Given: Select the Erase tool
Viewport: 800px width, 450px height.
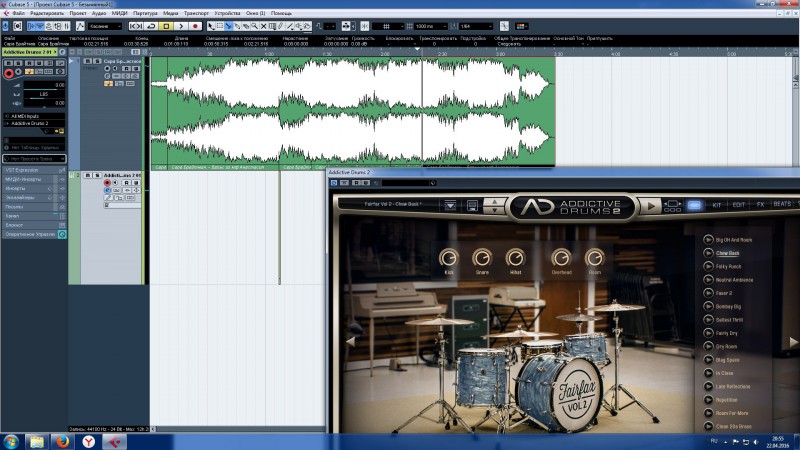Looking at the screenshot, I should [x=246, y=26].
